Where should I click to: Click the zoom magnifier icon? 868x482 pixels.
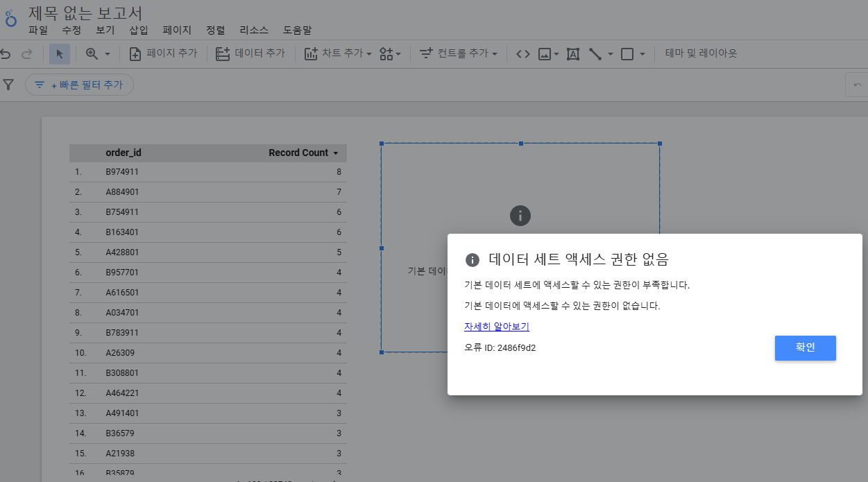(x=92, y=53)
